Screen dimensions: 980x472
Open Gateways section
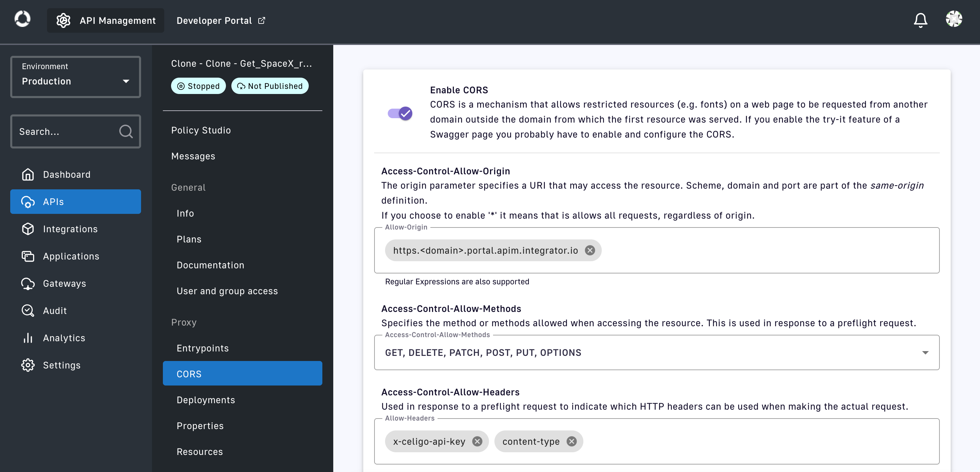click(76, 283)
